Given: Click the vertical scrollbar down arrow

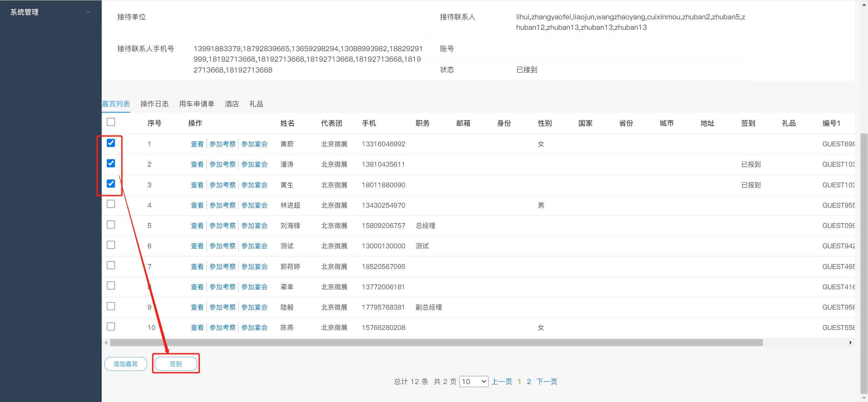Looking at the screenshot, I should (864, 398).
